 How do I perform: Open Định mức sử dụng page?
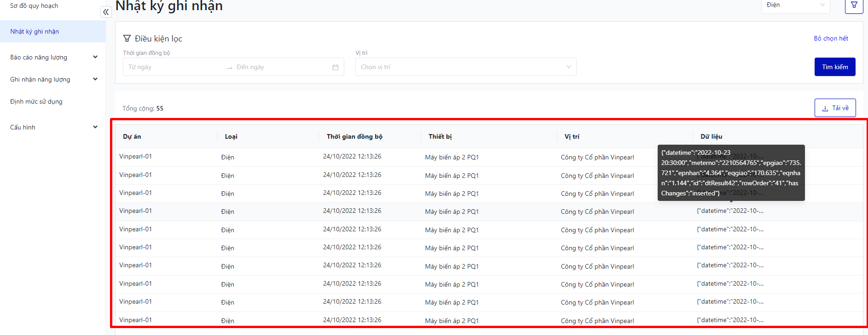[36, 101]
